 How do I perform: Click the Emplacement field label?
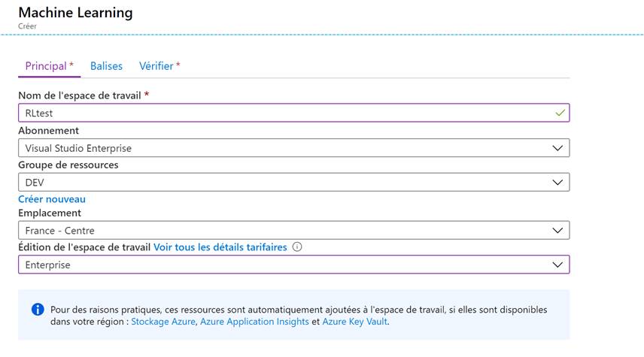(50, 213)
